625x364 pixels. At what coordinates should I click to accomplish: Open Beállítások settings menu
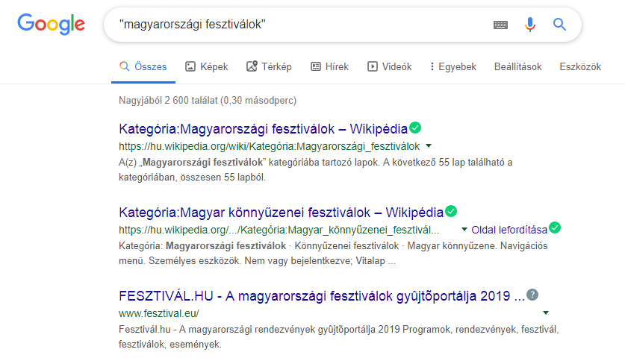[517, 67]
